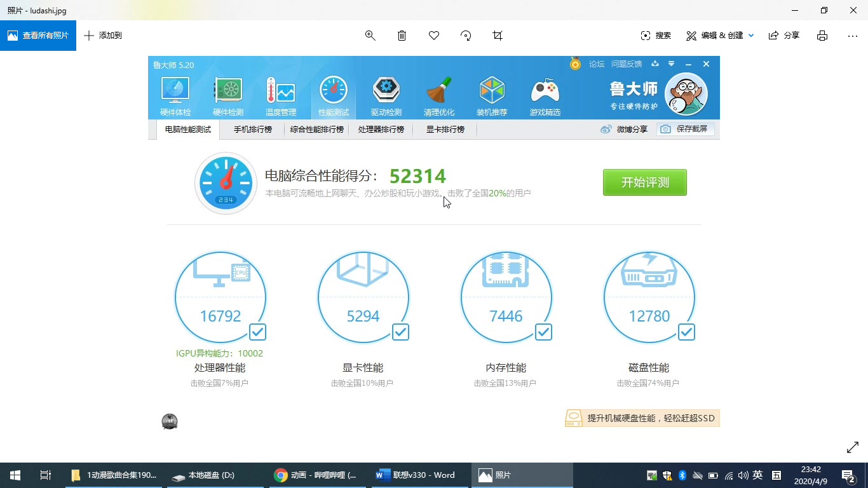Open the crop tool in Photos toolbar
868x488 pixels.
tap(498, 36)
